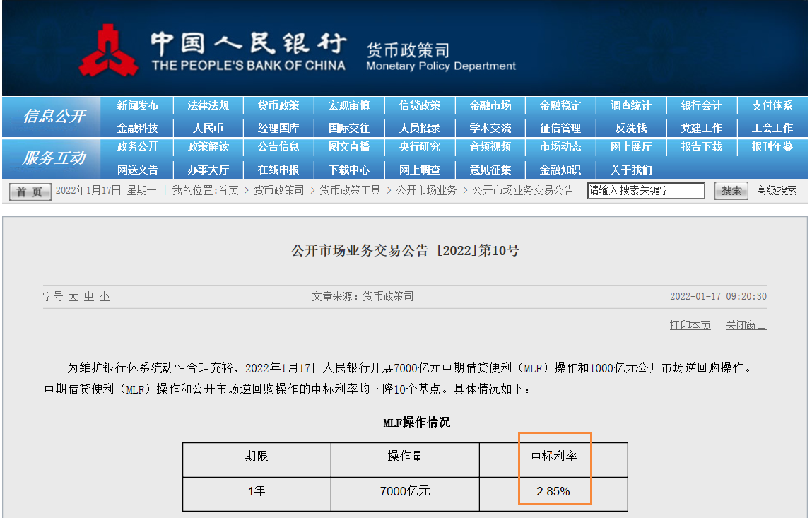Click 打印本页 print link

(690, 325)
